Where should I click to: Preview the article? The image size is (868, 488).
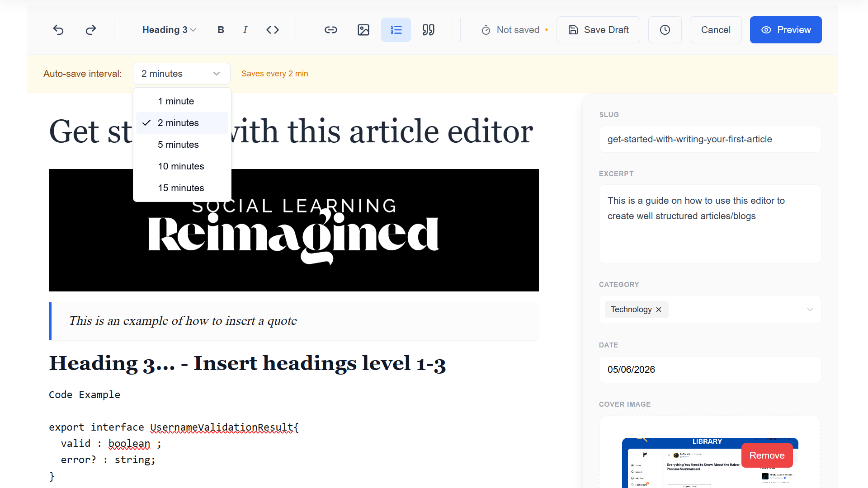[786, 30]
